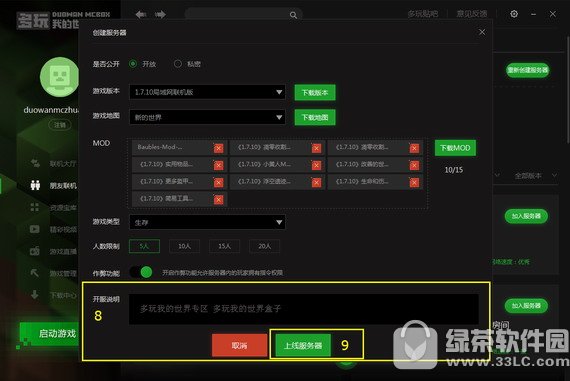Click the 10/15 mod count text
This screenshot has width=570, height=381.
tap(454, 170)
